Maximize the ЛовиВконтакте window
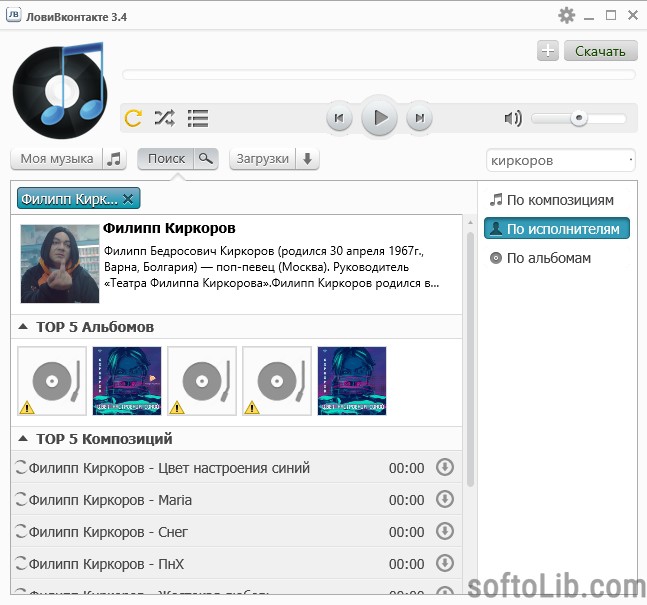The height and width of the screenshot is (605, 647). pos(611,15)
